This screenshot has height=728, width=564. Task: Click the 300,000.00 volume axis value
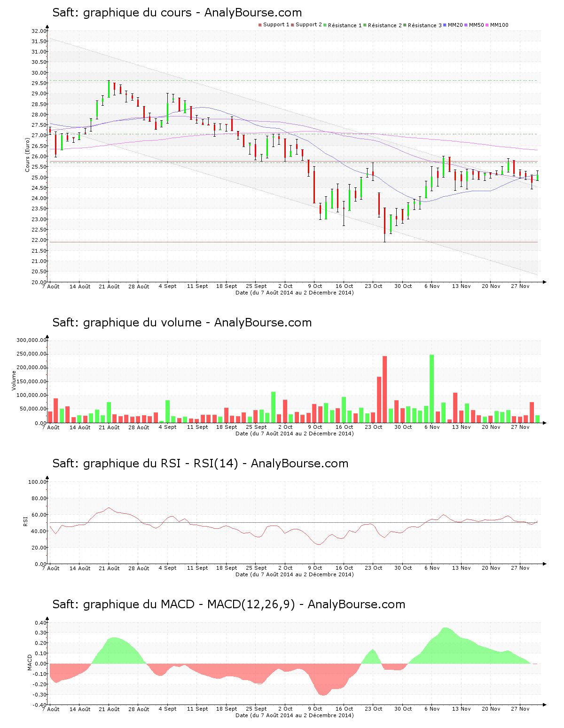[x=31, y=340]
